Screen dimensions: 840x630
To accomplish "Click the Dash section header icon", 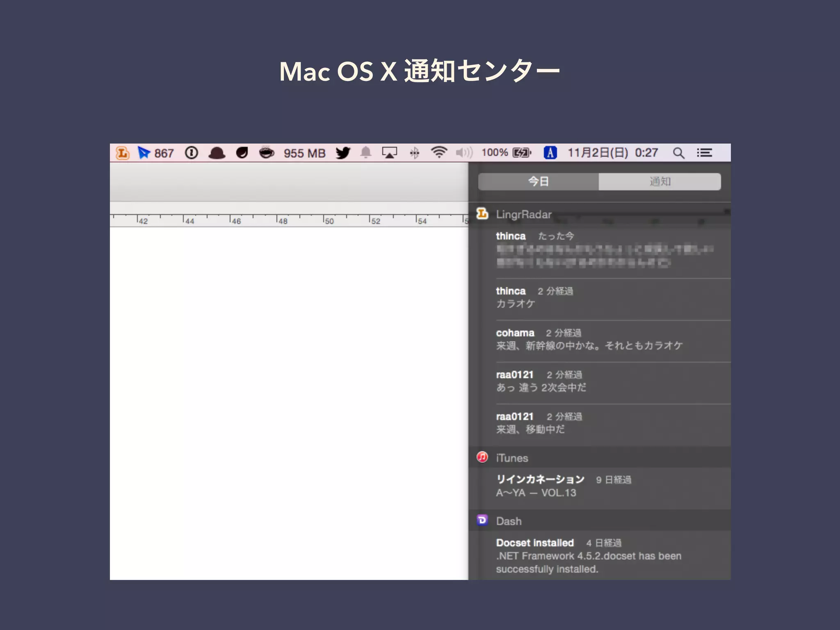I will coord(482,520).
